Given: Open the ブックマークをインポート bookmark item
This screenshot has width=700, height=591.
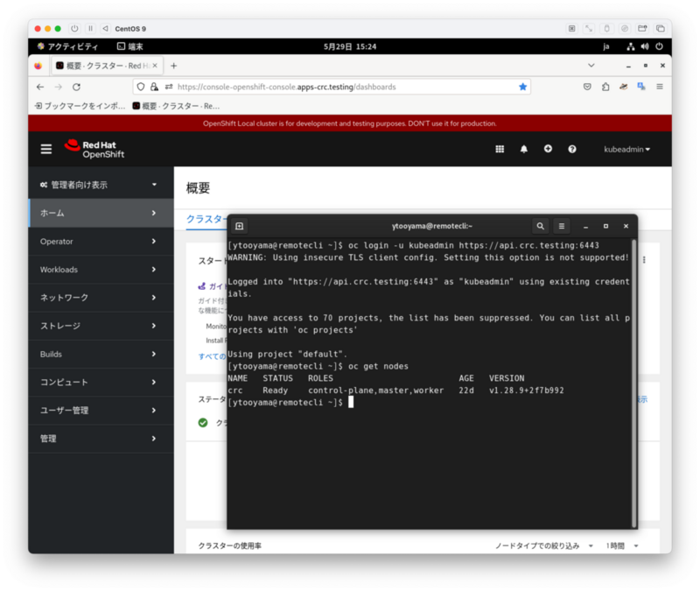Looking at the screenshot, I should point(80,106).
